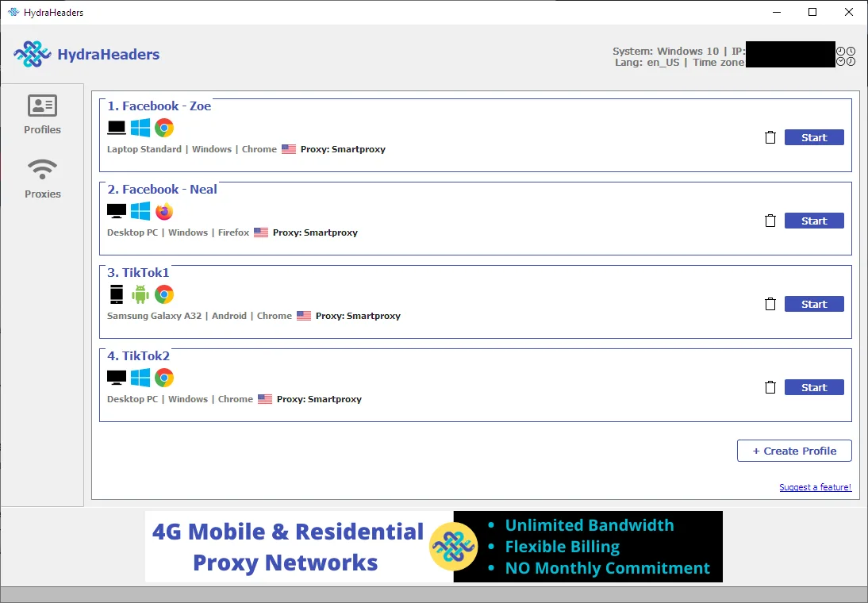Start the Facebook - Zoe profile
Viewport: 868px width, 603px height.
(x=814, y=137)
